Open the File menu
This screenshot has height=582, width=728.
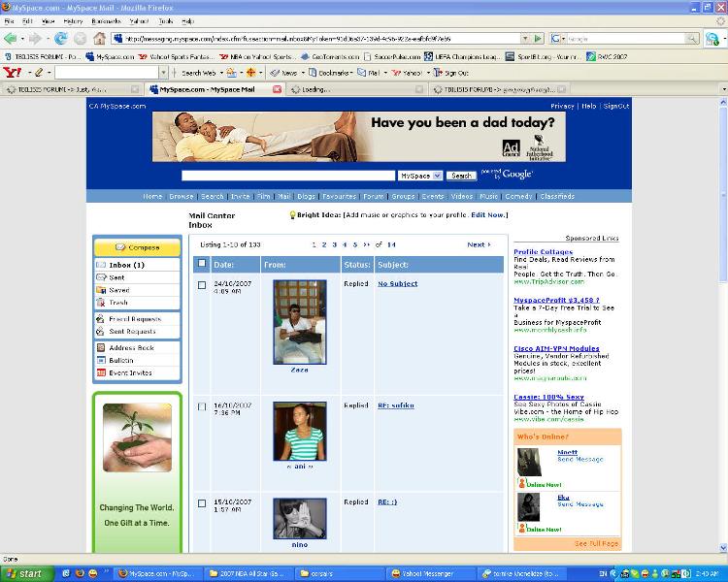9,21
